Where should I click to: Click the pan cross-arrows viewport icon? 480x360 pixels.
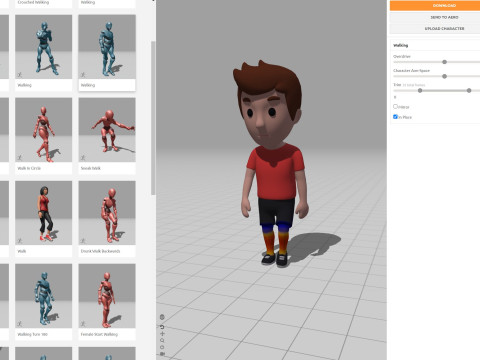[162, 334]
